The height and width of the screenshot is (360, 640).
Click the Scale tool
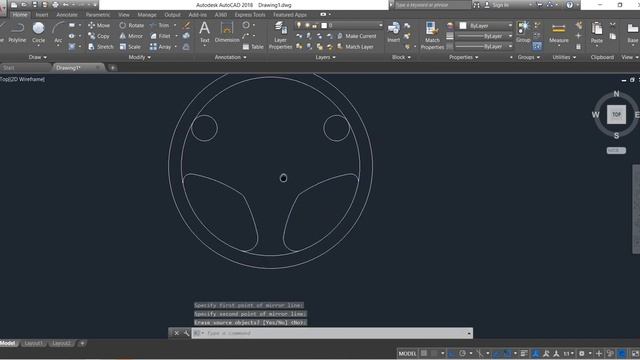pos(130,47)
